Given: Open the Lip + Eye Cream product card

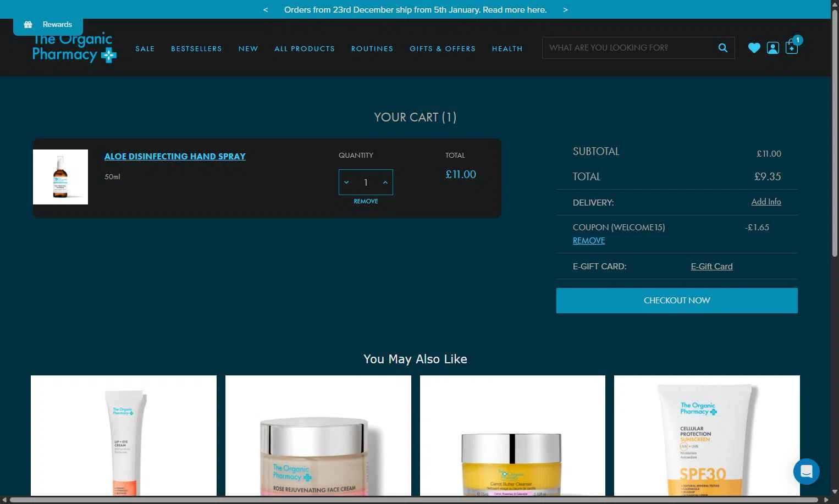Looking at the screenshot, I should (x=124, y=436).
